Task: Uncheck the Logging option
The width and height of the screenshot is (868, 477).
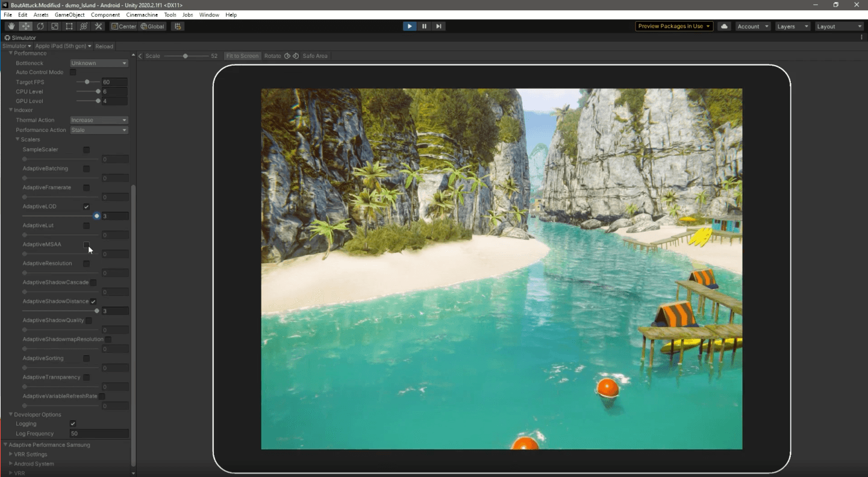Action: coord(73,424)
